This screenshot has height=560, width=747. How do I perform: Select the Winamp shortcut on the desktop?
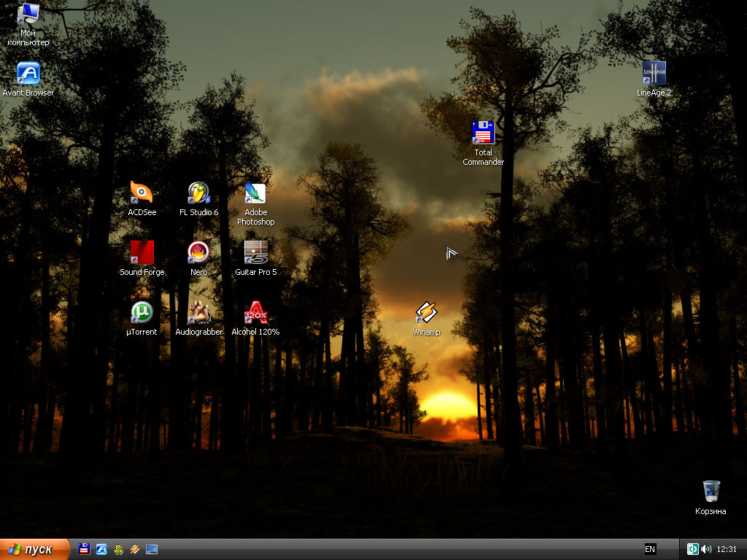[426, 314]
